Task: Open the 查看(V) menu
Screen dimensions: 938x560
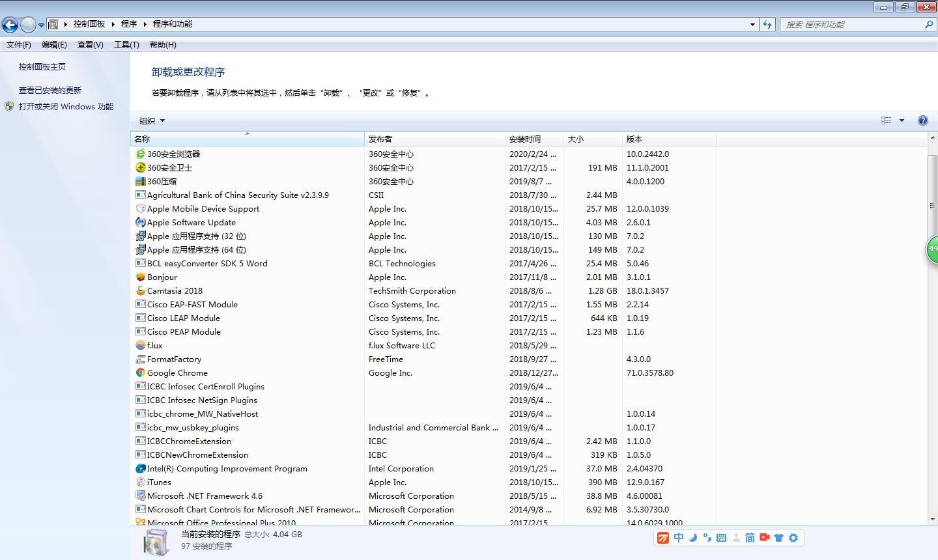Action: tap(90, 45)
